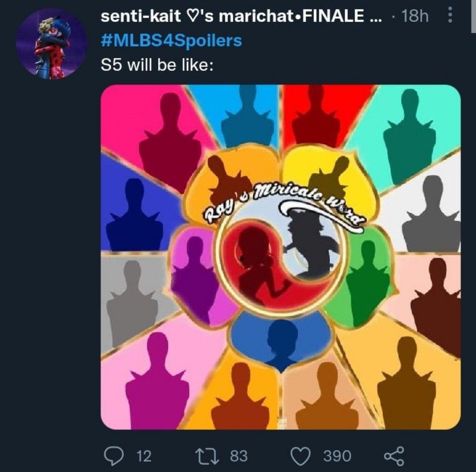The height and width of the screenshot is (472, 476).
Task: Click the dark Cat Noir silhouette in center
Action: [310, 242]
